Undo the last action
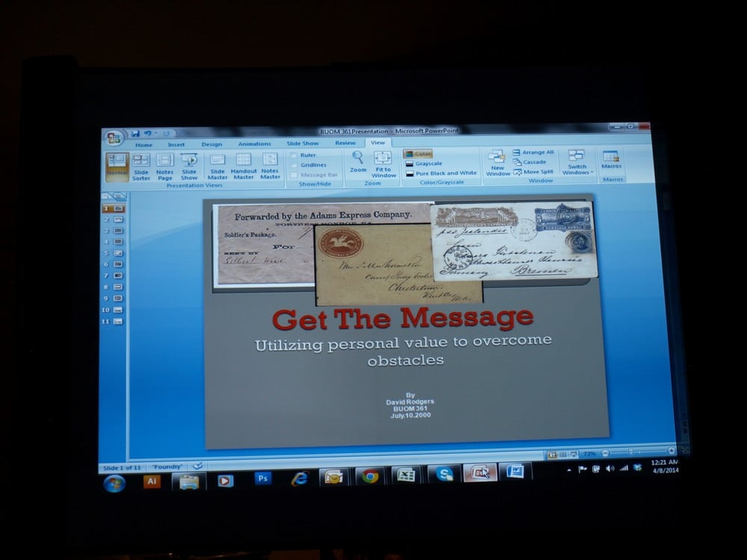747x560 pixels. [148, 134]
